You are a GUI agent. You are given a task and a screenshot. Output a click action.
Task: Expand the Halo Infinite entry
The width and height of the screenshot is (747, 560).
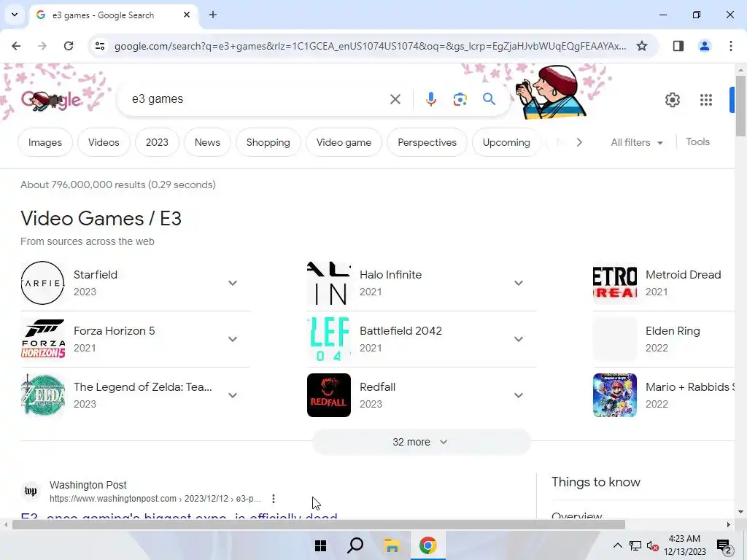point(519,283)
